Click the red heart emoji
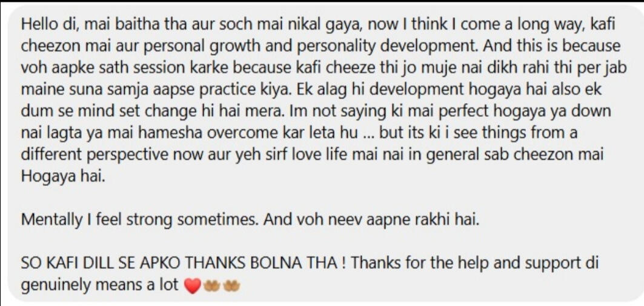Screen dimensions: 644x306 [x=191, y=286]
